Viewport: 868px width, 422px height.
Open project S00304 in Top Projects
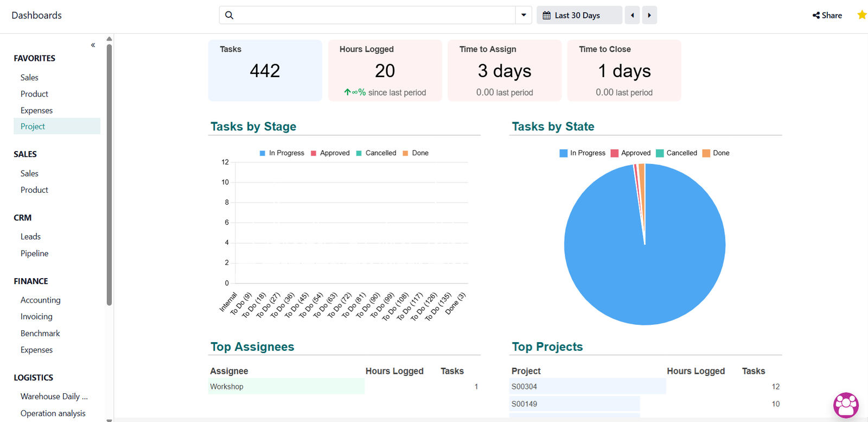click(524, 387)
